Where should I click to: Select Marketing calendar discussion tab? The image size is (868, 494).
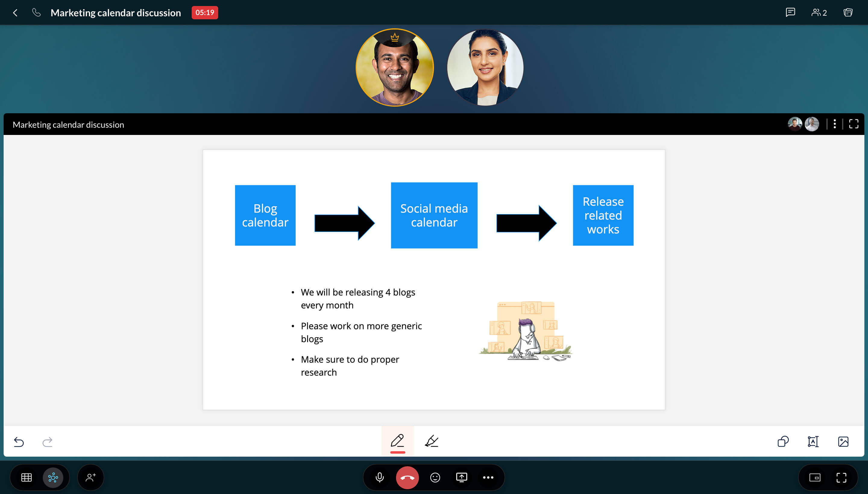pos(116,13)
